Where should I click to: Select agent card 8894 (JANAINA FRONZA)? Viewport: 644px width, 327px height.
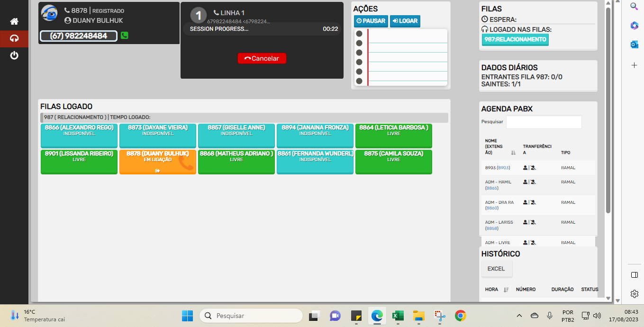click(315, 136)
